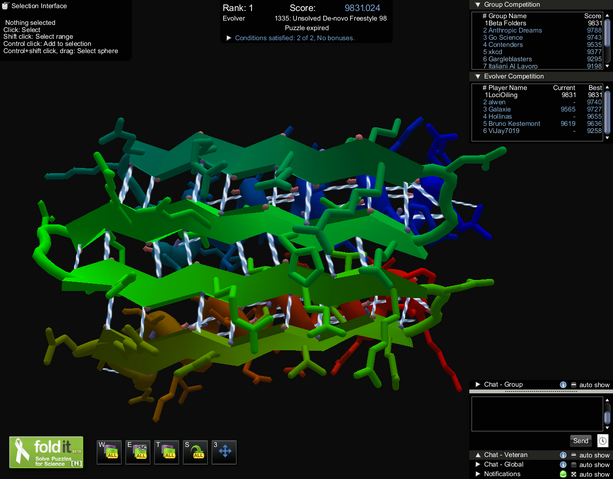The image size is (613, 479).
Task: Select the Move tool with blue arrows
Action: pos(224,452)
